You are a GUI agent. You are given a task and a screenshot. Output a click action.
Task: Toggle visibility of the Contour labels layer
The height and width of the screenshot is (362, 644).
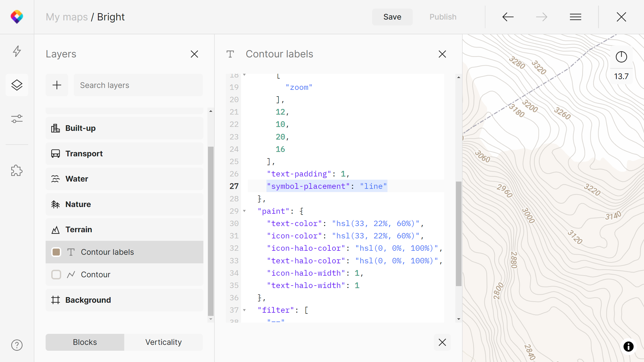[56, 252]
